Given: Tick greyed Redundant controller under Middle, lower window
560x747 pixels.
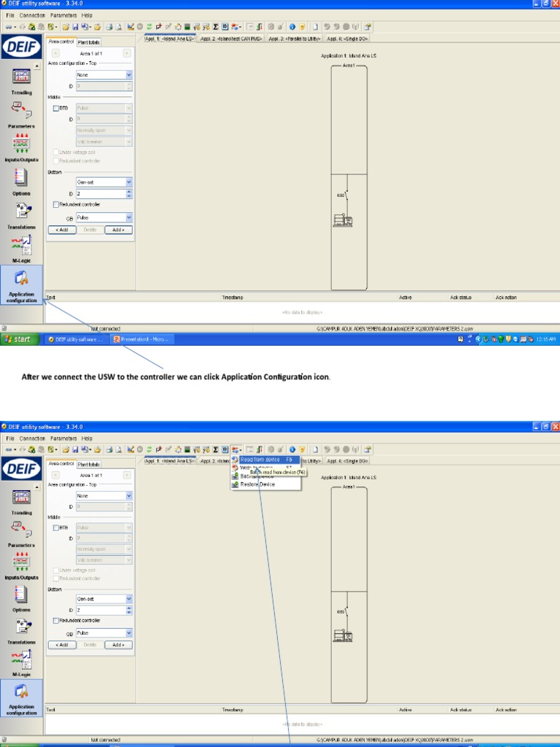Looking at the screenshot, I should [x=55, y=578].
